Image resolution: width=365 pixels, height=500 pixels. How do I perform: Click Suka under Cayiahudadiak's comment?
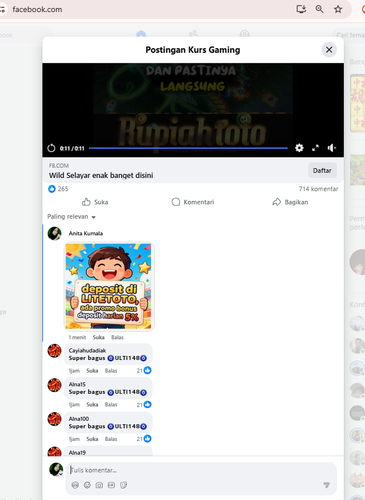coord(92,371)
